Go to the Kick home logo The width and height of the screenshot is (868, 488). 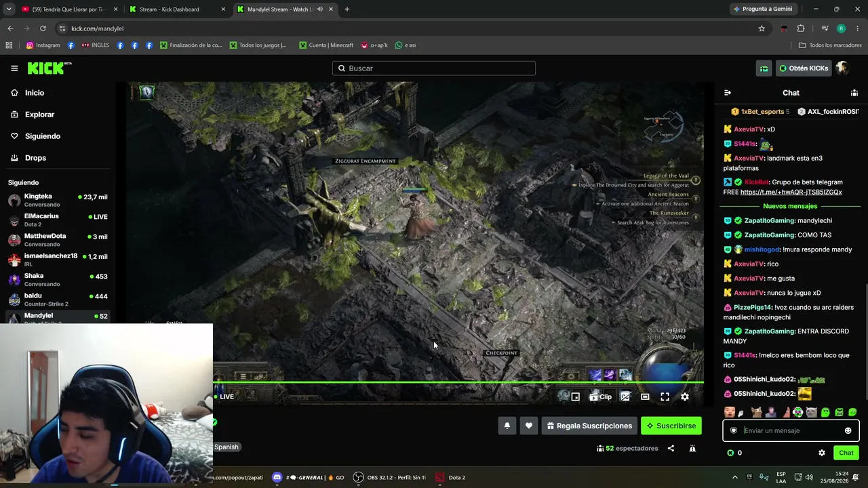click(49, 68)
